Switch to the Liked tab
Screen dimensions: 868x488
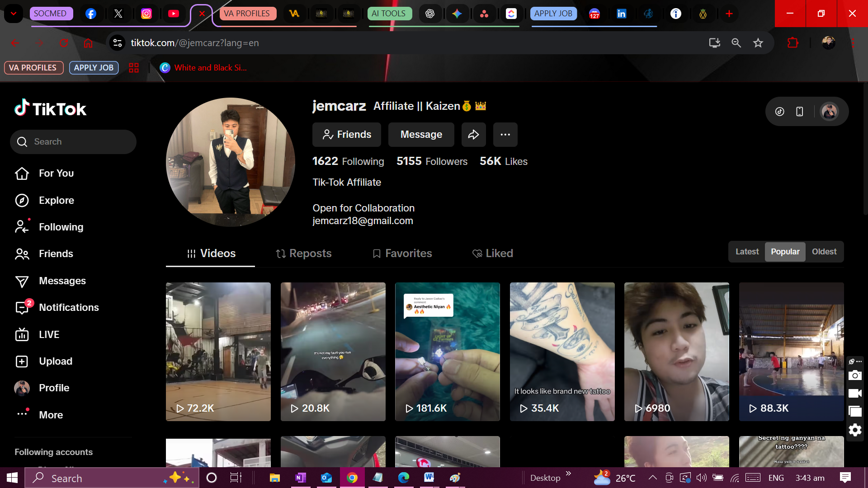coord(492,253)
